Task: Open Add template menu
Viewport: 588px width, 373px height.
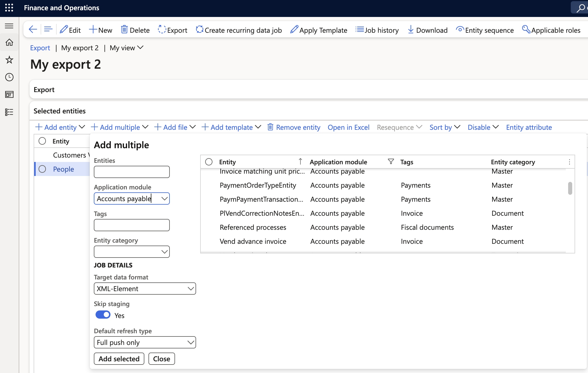Action: (231, 127)
